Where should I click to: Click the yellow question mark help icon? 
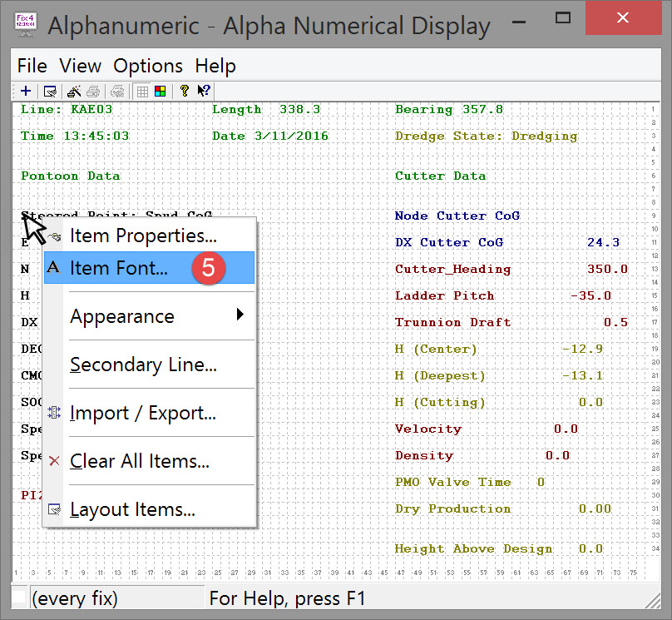[185, 92]
